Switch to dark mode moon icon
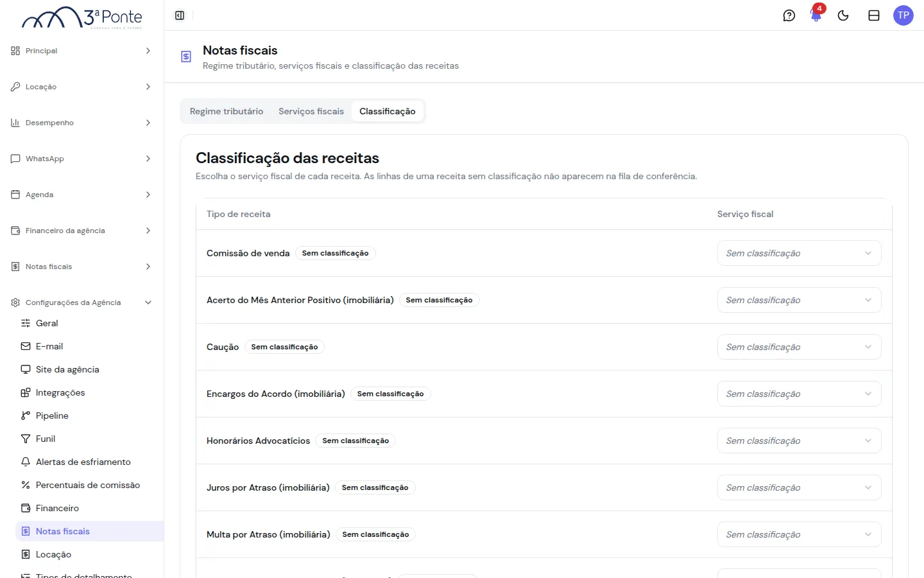Image resolution: width=924 pixels, height=578 pixels. tap(843, 15)
